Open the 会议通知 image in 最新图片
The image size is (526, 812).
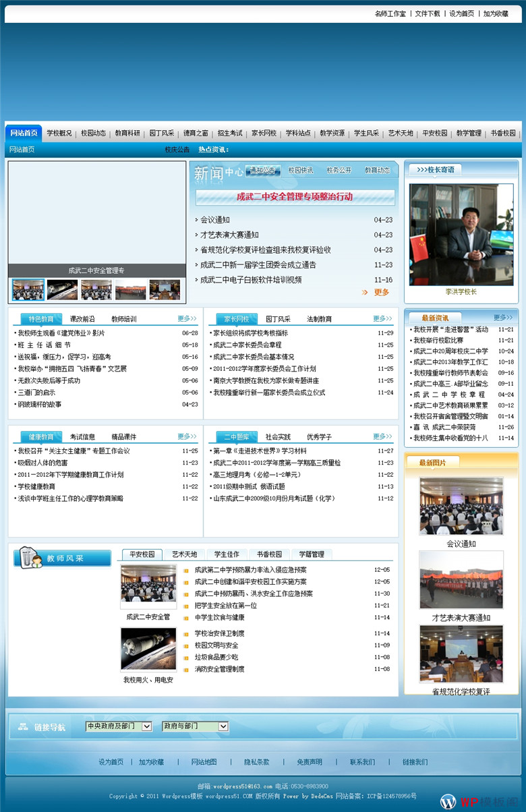(x=461, y=506)
